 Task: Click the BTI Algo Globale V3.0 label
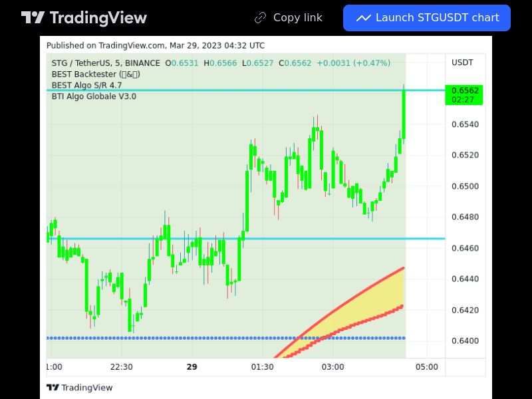point(94,96)
